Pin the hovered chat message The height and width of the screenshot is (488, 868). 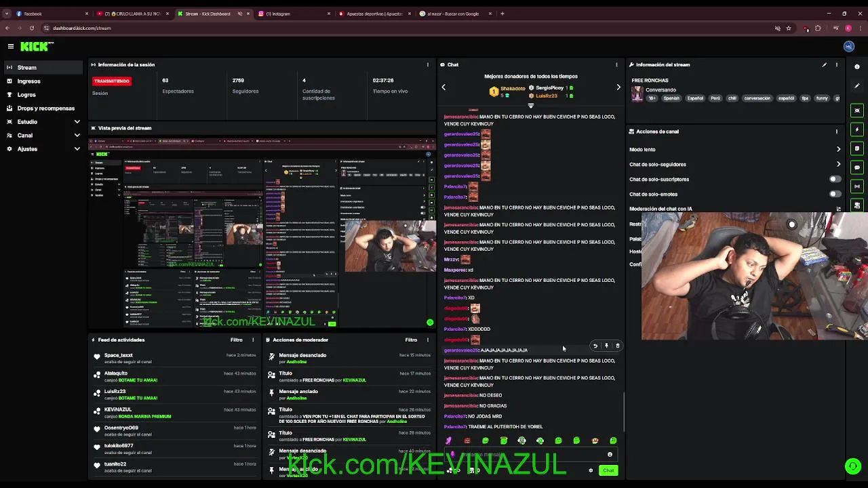[x=606, y=346]
